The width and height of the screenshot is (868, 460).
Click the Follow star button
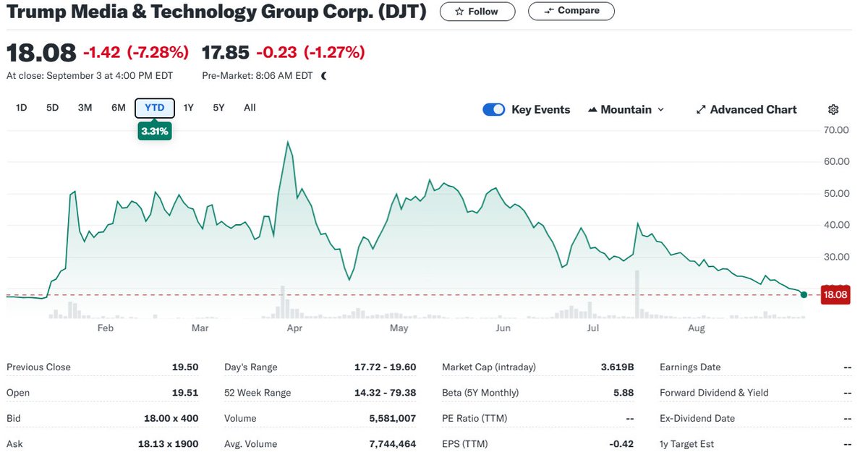pyautogui.click(x=477, y=12)
